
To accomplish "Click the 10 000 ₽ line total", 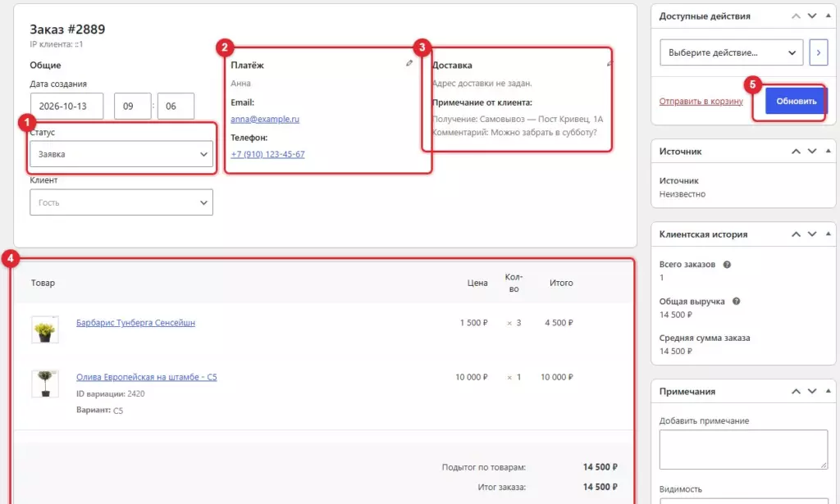I will point(557,377).
